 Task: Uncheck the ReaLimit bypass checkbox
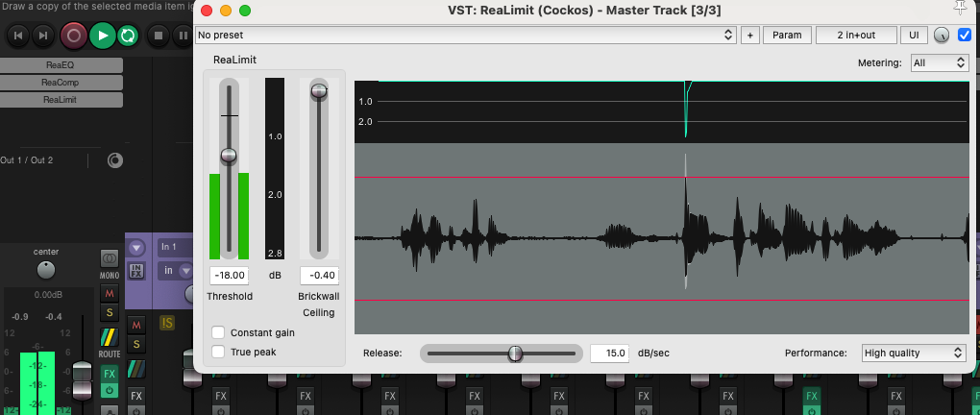tap(965, 35)
